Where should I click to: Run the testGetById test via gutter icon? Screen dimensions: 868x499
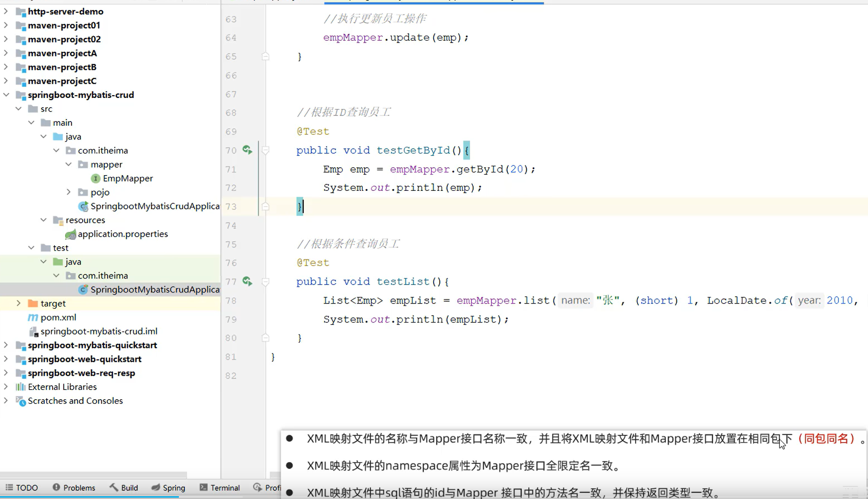pyautogui.click(x=248, y=150)
